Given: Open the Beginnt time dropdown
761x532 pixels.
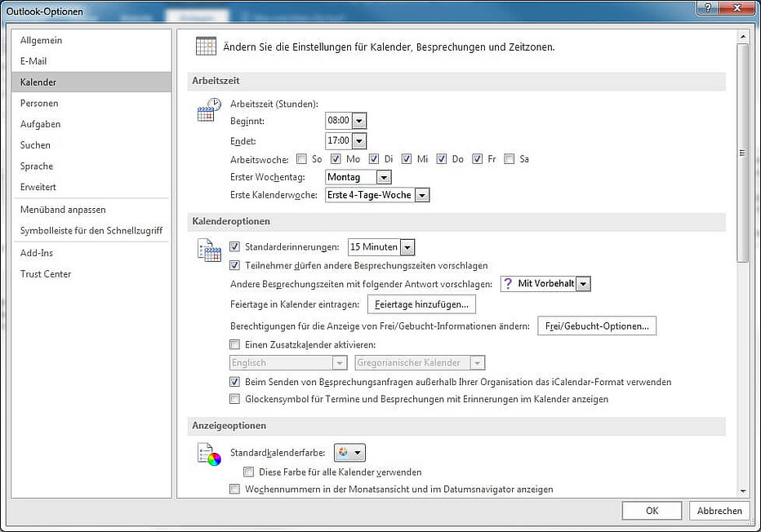Looking at the screenshot, I should click(x=359, y=120).
